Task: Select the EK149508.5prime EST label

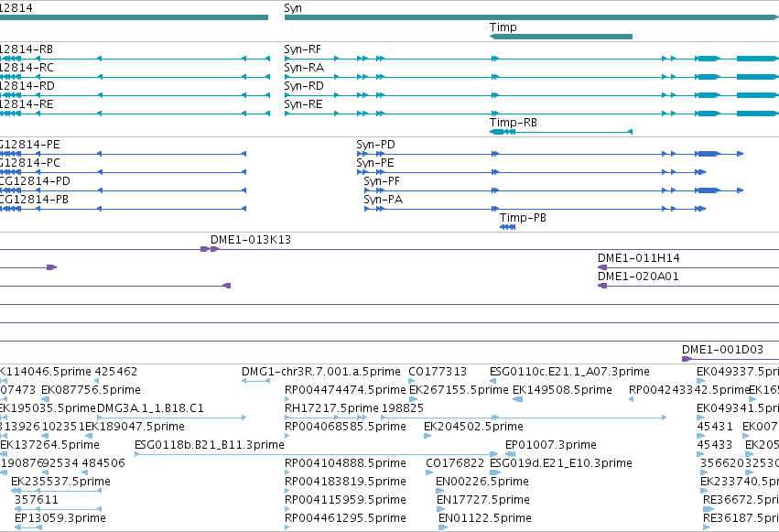Action: click(x=562, y=390)
